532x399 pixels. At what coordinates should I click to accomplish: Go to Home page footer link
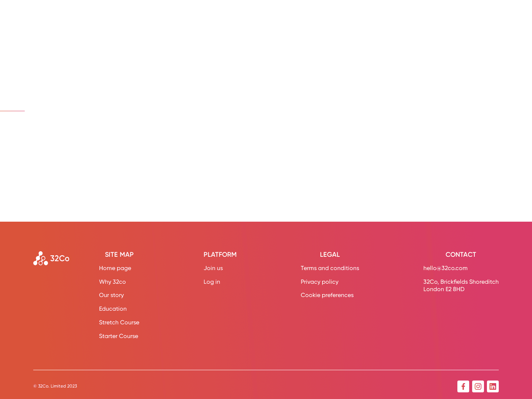pyautogui.click(x=115, y=268)
